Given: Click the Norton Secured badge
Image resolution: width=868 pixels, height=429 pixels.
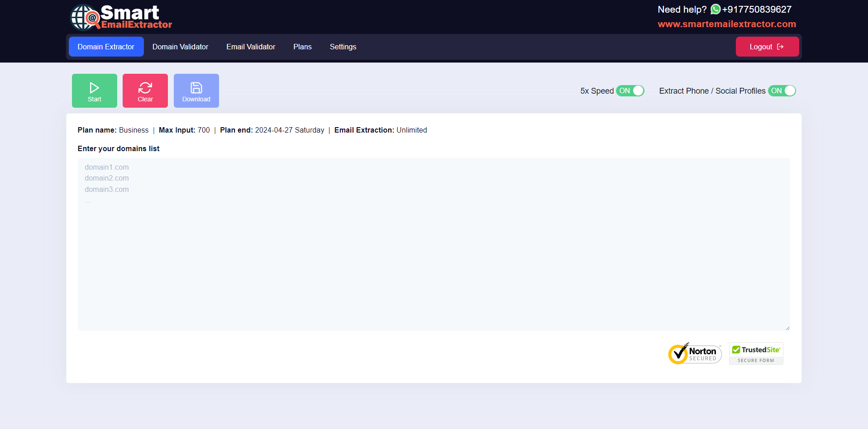Looking at the screenshot, I should 695,353.
